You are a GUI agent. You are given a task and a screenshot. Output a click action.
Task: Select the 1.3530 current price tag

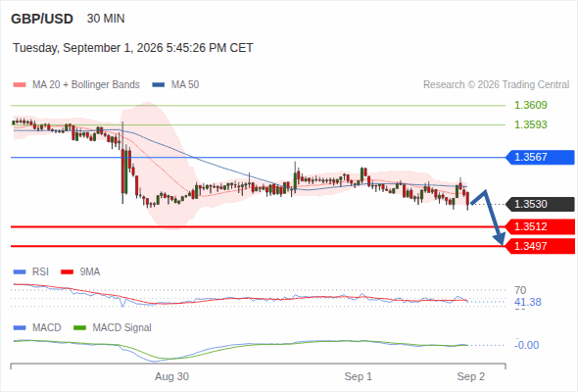point(540,204)
